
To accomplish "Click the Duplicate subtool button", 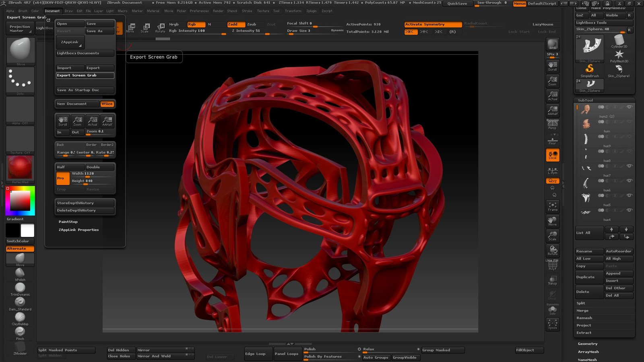I will pyautogui.click(x=589, y=277).
